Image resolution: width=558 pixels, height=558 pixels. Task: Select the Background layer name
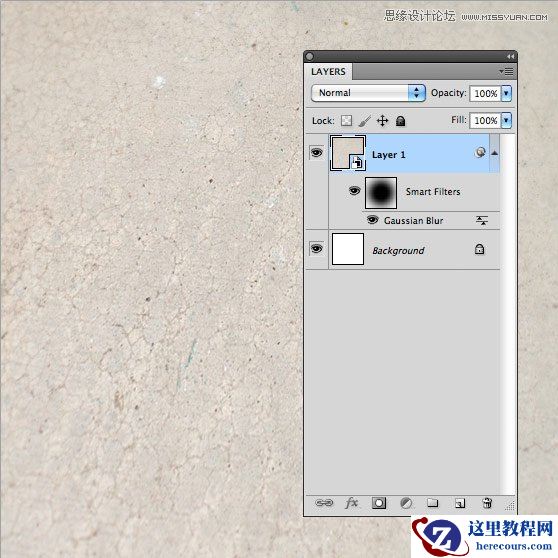pyautogui.click(x=398, y=251)
